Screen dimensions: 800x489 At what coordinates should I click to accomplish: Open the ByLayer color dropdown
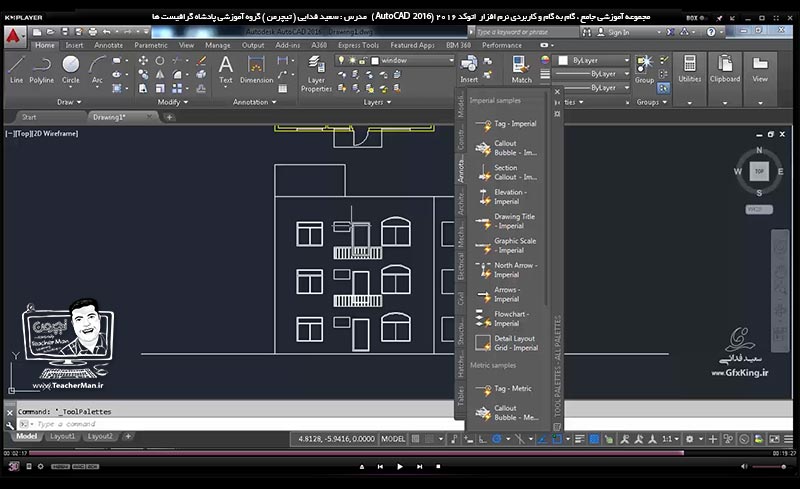pos(593,60)
